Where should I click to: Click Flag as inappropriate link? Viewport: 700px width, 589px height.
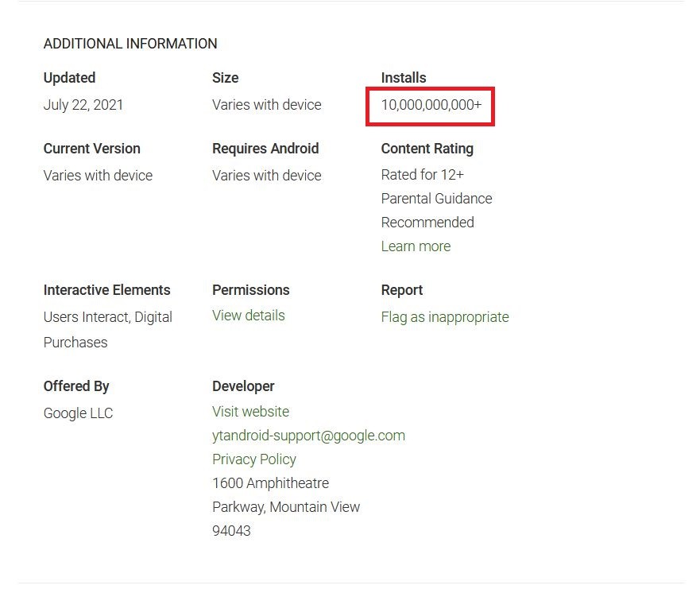pos(445,317)
